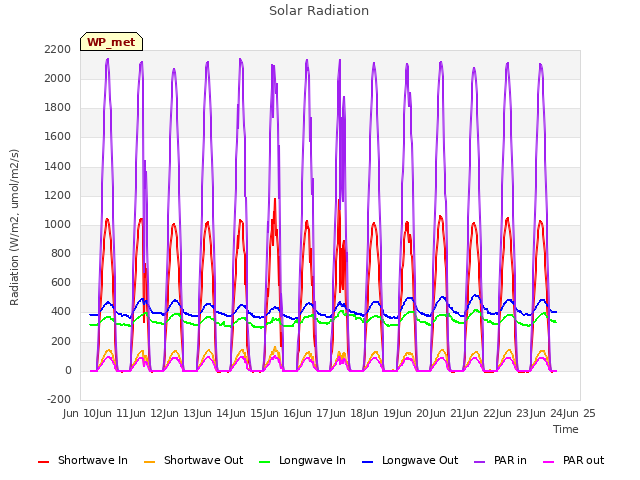Click the 200 y-axis tick label
Viewport: 640px width, 480px height.
(x=61, y=341)
